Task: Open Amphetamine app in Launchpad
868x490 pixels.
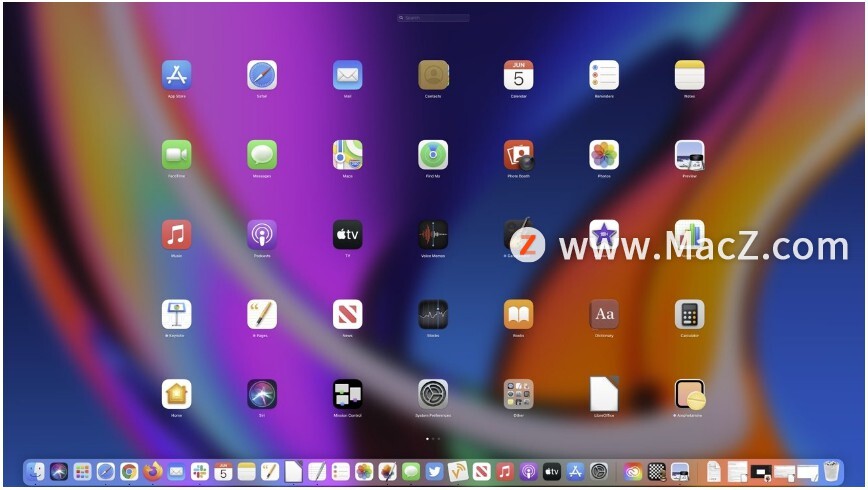Action: [690, 394]
